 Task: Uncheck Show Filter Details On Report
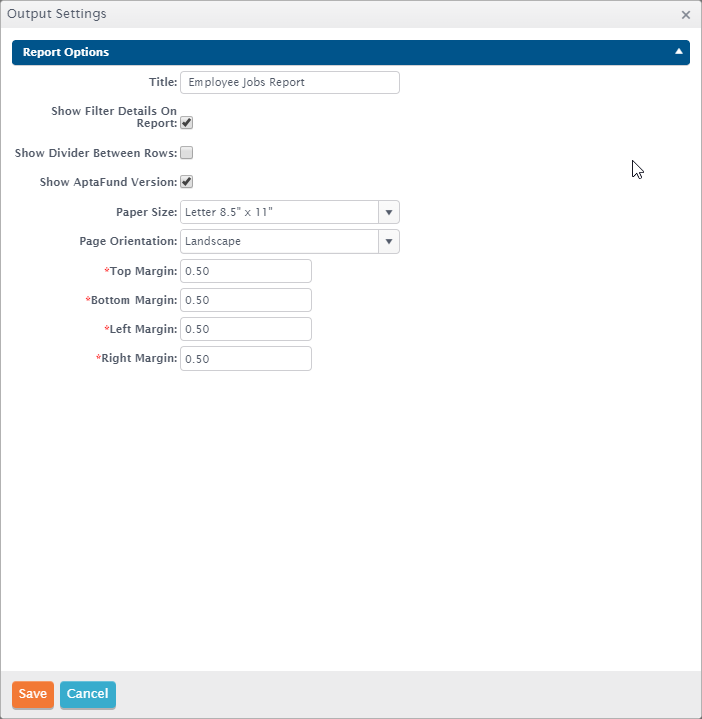tap(187, 123)
